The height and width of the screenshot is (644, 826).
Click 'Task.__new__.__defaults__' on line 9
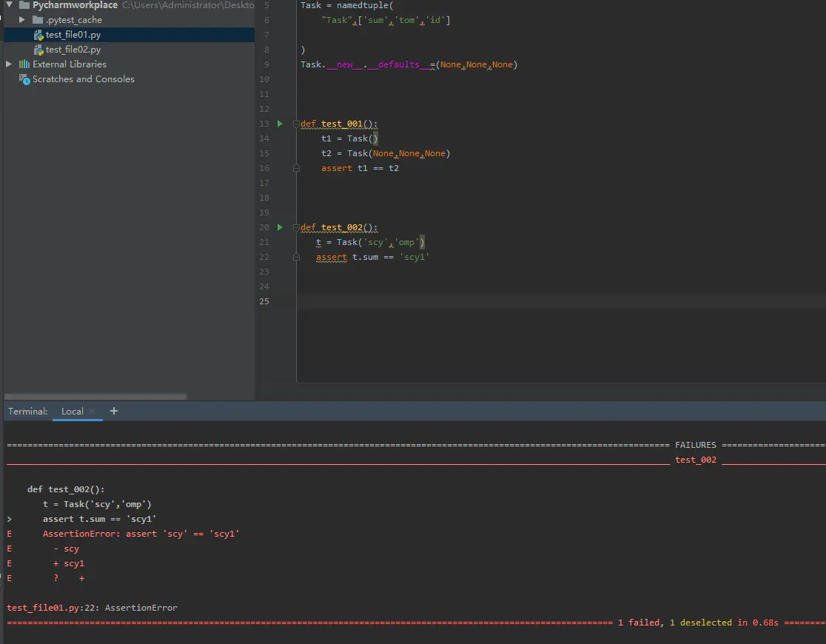pyautogui.click(x=365, y=65)
